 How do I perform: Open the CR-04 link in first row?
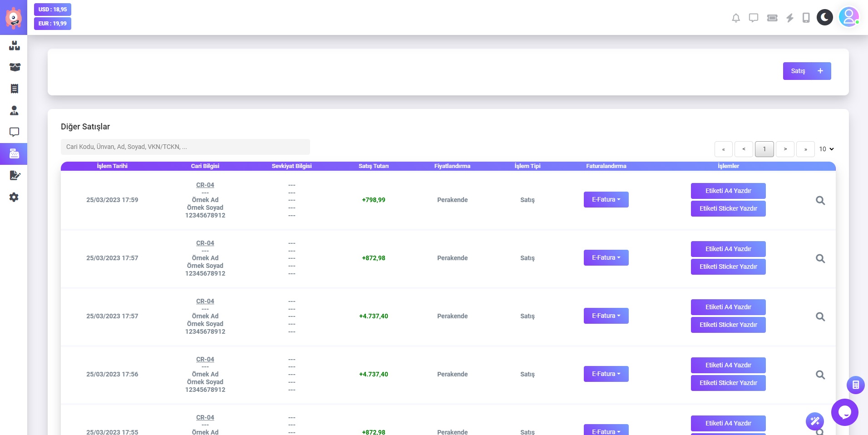click(205, 185)
